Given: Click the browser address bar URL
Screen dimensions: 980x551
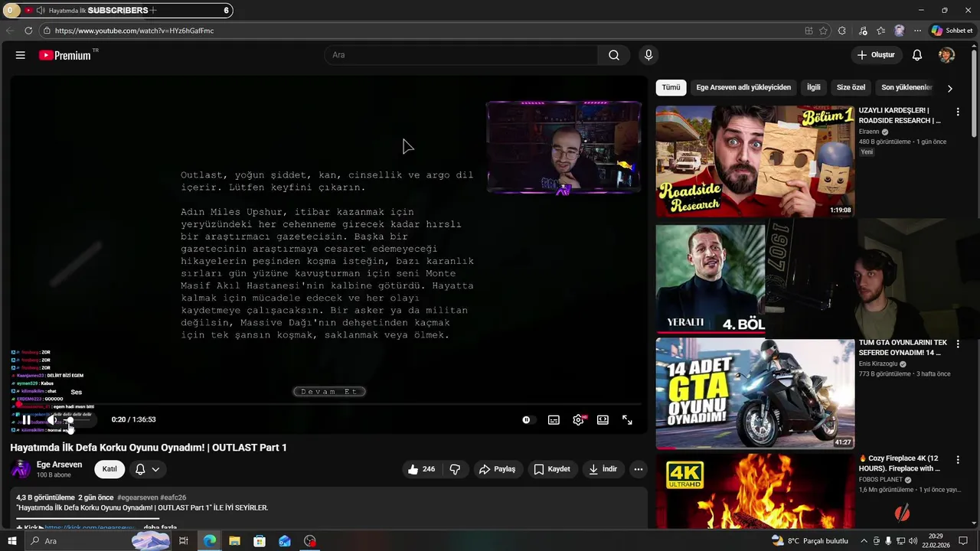Looking at the screenshot, I should [x=134, y=31].
